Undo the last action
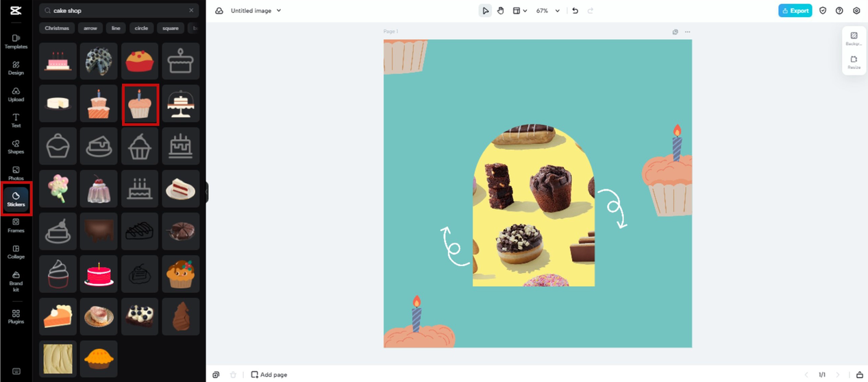Image resolution: width=868 pixels, height=382 pixels. [575, 11]
